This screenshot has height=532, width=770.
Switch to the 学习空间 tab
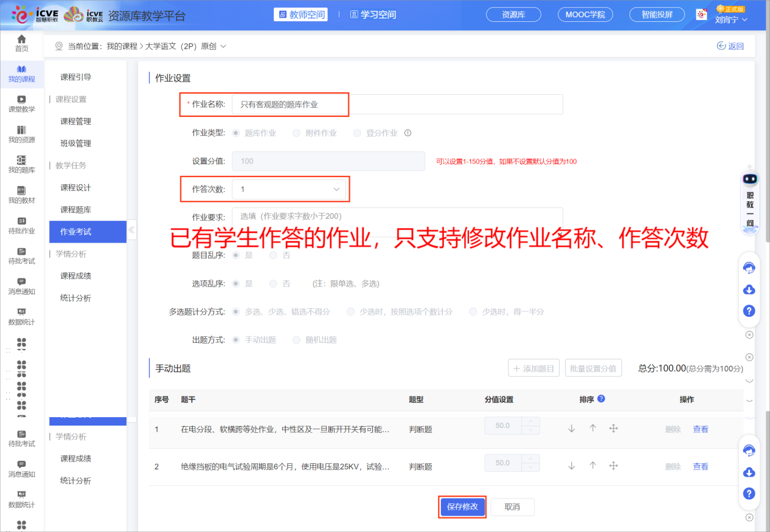coord(373,14)
